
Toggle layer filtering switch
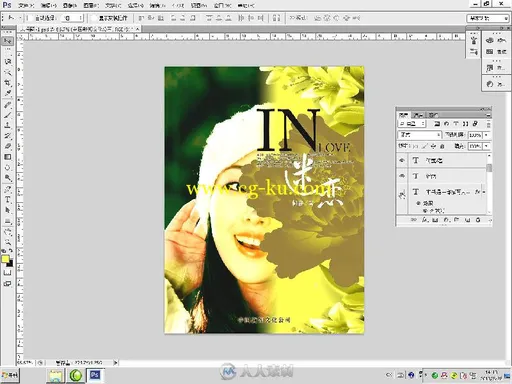[489, 125]
